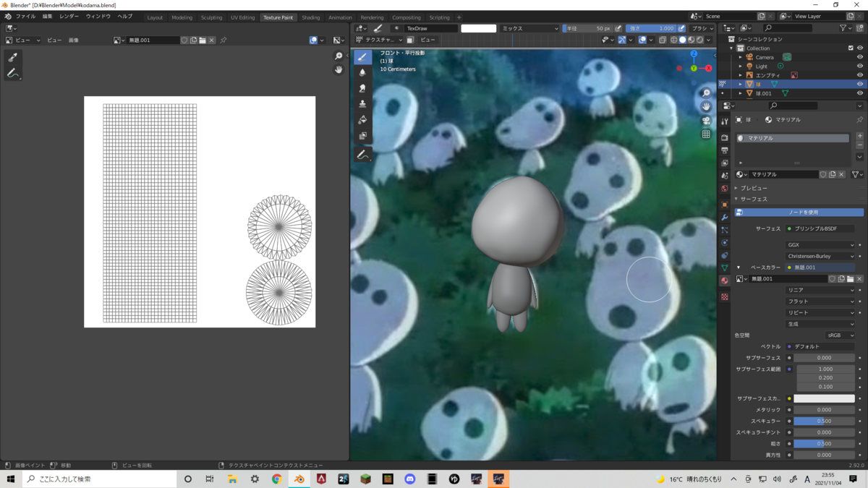Toggle radius pen pressure button

click(x=618, y=28)
